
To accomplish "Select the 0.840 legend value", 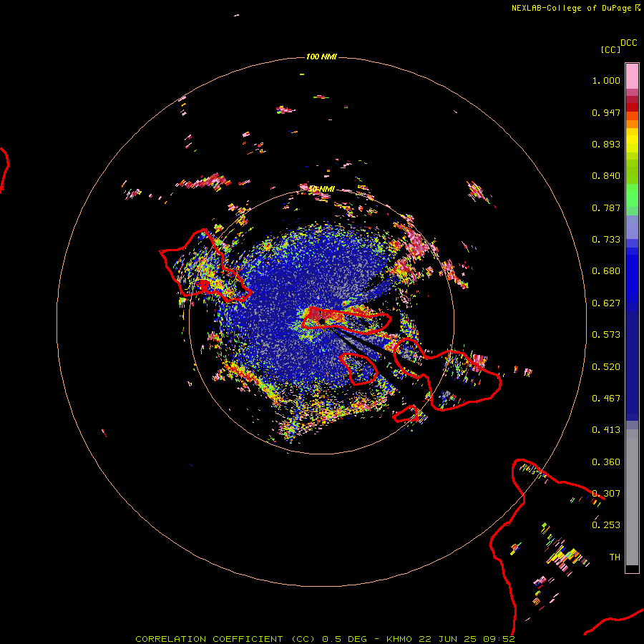I will point(606,176).
